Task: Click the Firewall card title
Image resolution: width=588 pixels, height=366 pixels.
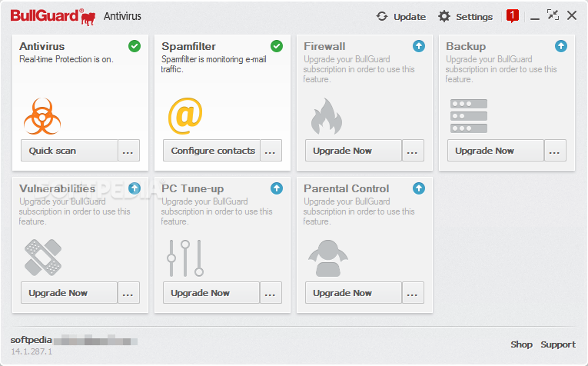Action: (x=324, y=46)
